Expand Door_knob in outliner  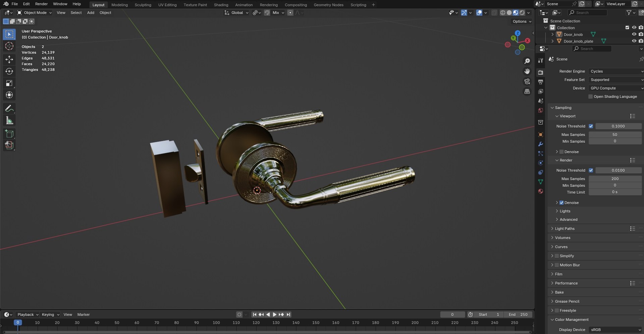tap(552, 34)
